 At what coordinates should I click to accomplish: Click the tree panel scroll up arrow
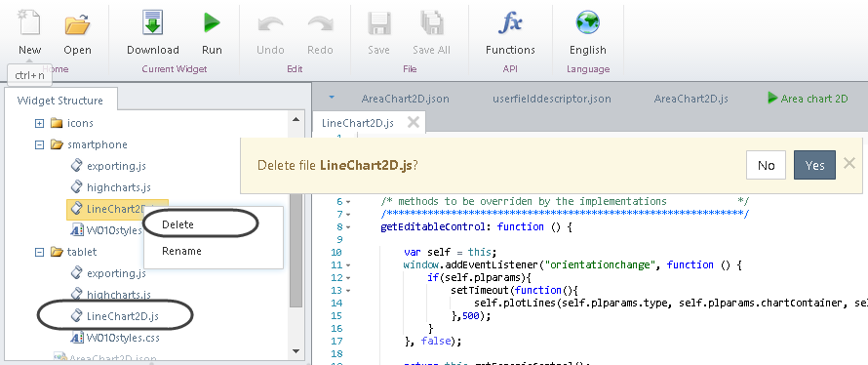pyautogui.click(x=296, y=119)
